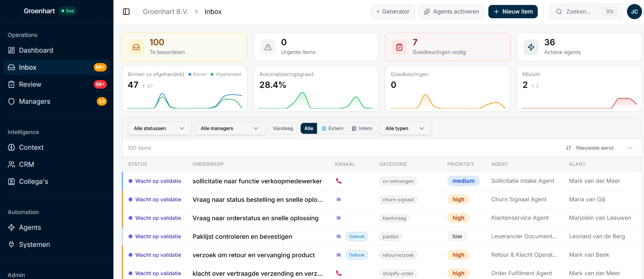The image size is (644, 279).
Task: Create a Nieuw item
Action: point(513,12)
